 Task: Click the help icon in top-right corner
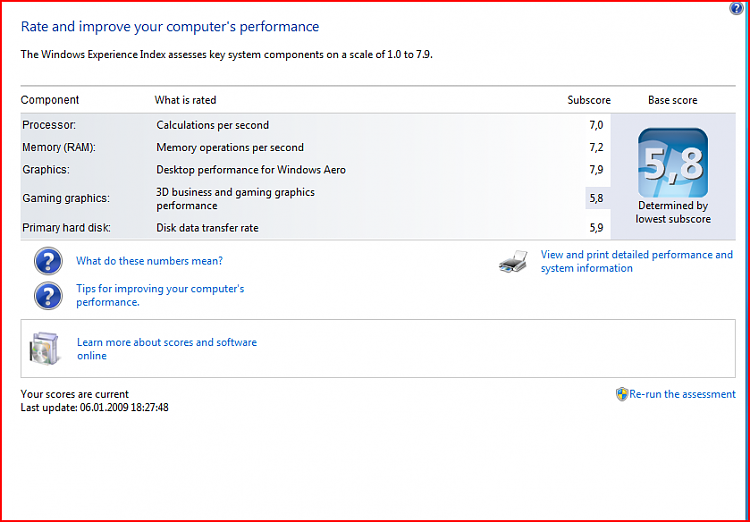coord(737,8)
